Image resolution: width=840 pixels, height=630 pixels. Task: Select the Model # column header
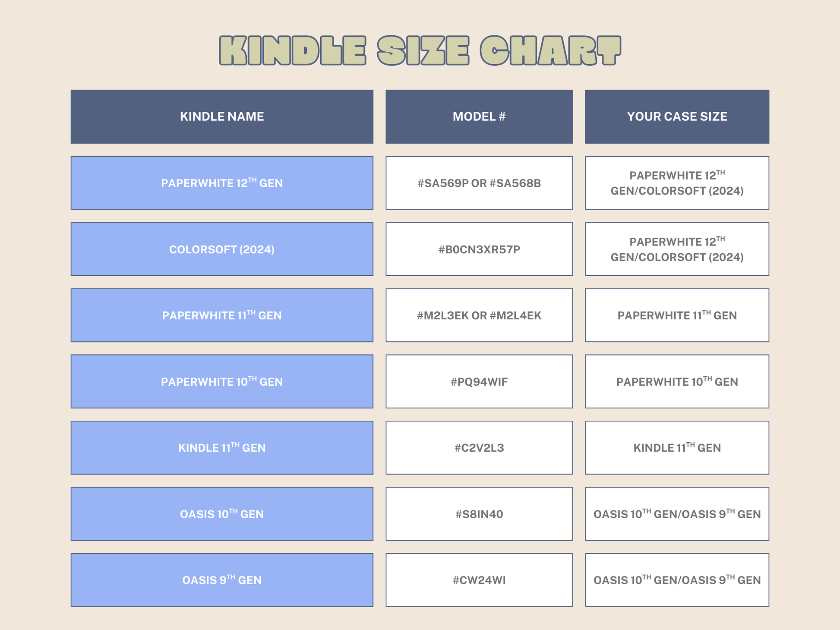pyautogui.click(x=479, y=117)
